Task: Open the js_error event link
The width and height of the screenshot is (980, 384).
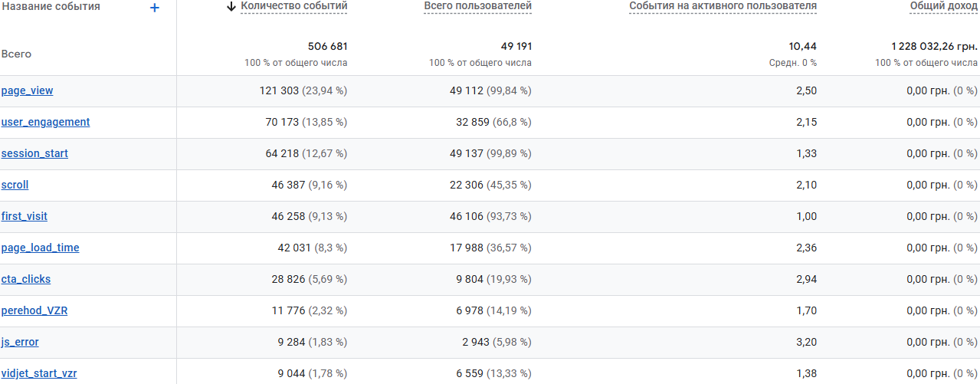Action: point(20,342)
